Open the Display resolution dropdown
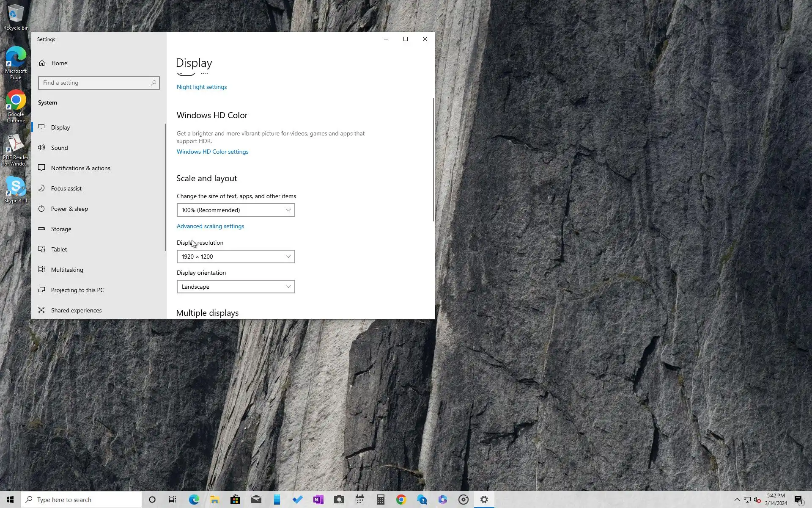This screenshot has width=812, height=508. pos(236,257)
